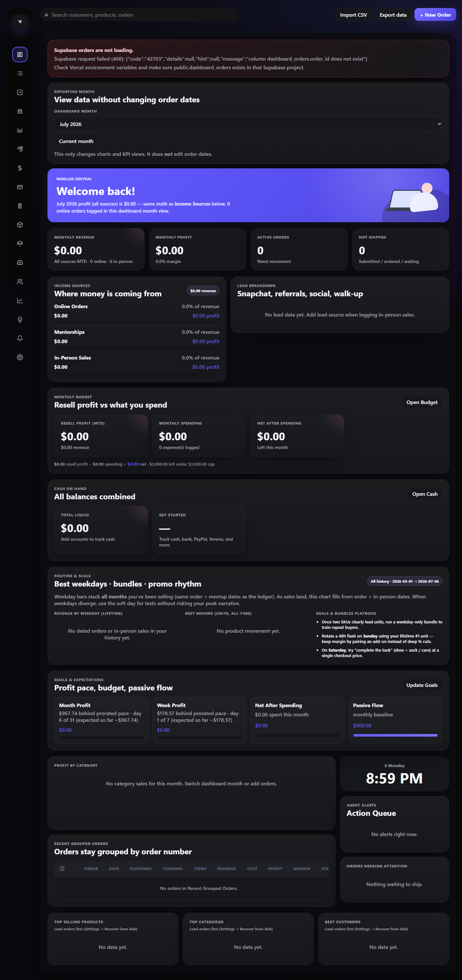Click the New Order button
Viewport: 462px width, 980px height.
(x=435, y=15)
